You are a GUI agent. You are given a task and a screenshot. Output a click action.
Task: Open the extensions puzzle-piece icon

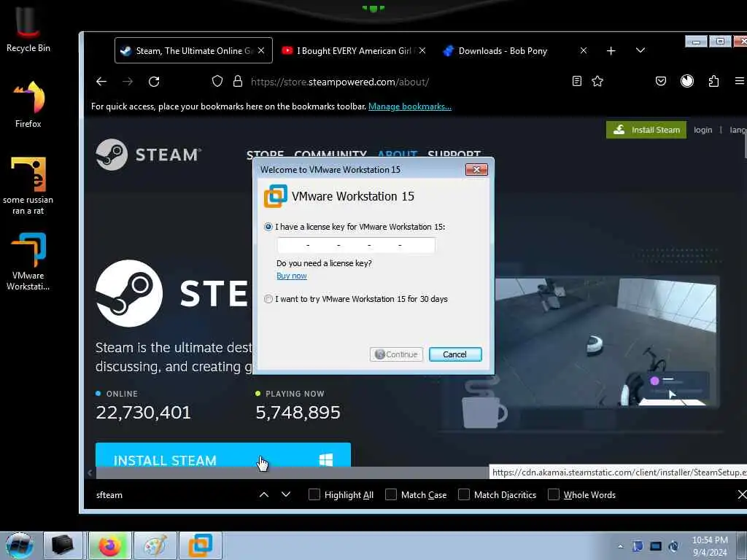click(713, 82)
